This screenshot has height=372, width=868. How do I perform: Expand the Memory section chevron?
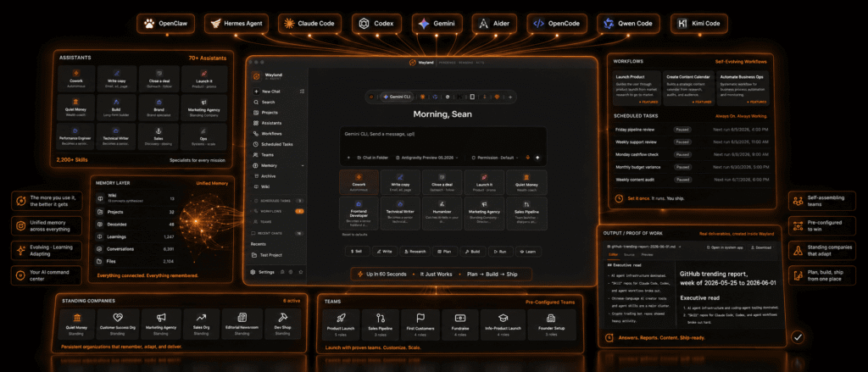point(303,165)
